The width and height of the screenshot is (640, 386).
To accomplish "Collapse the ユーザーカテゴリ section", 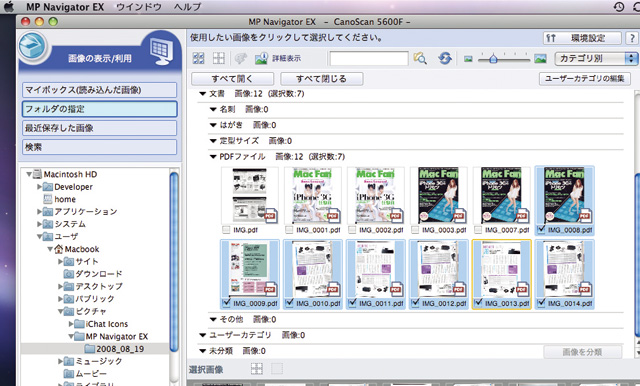I will [202, 335].
